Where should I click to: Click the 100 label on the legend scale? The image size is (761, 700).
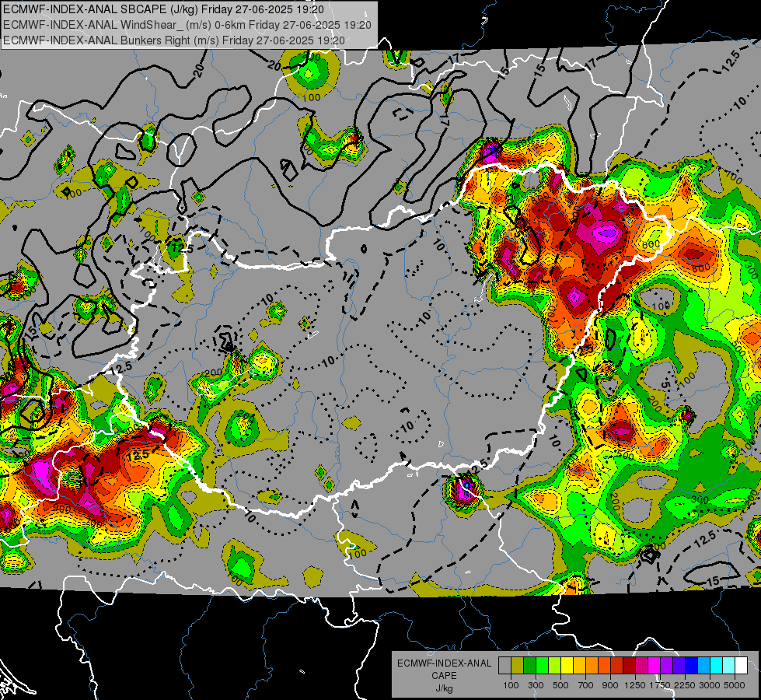pyautogui.click(x=511, y=685)
